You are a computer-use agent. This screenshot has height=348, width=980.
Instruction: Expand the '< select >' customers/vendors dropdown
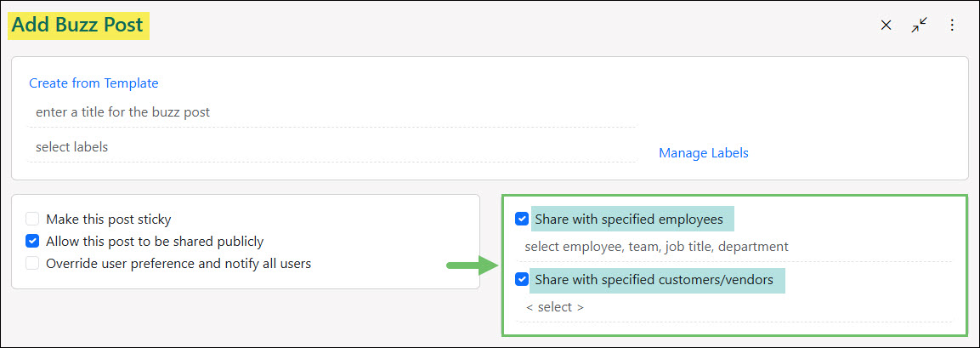[x=556, y=307]
